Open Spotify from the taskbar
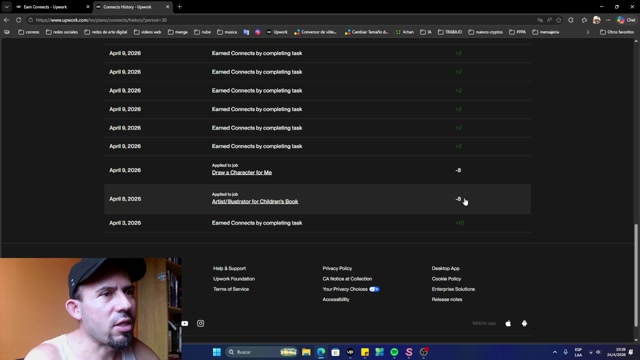Viewport: 640px width, 360px height. (394, 352)
